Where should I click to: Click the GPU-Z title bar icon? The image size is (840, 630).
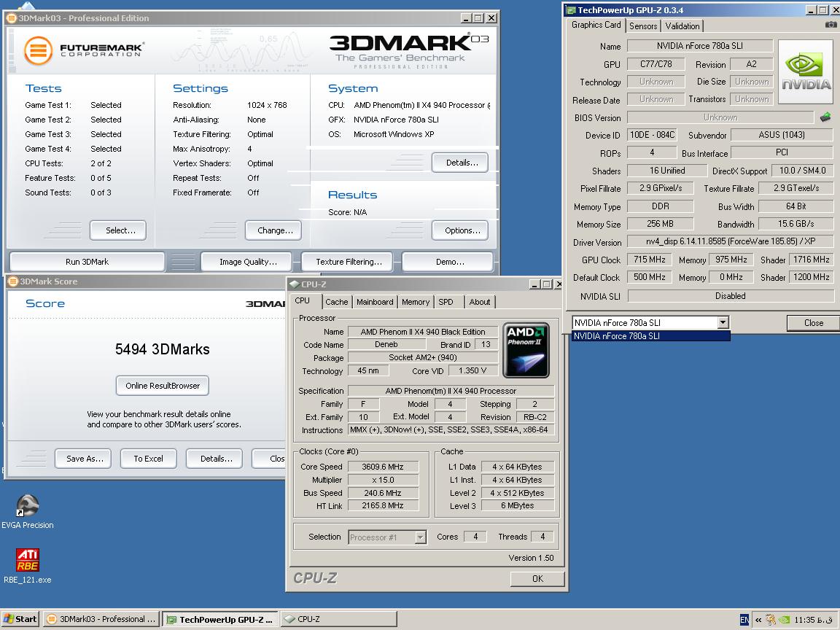click(x=571, y=9)
